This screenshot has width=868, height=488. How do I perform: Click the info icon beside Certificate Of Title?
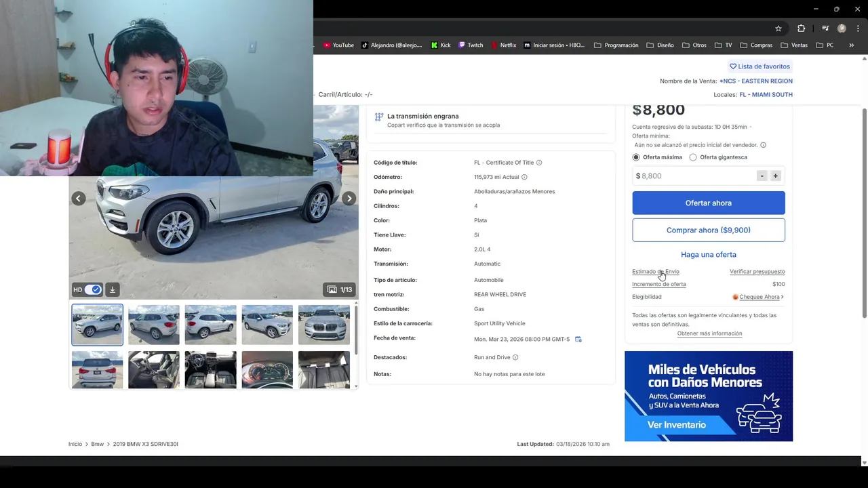click(539, 163)
